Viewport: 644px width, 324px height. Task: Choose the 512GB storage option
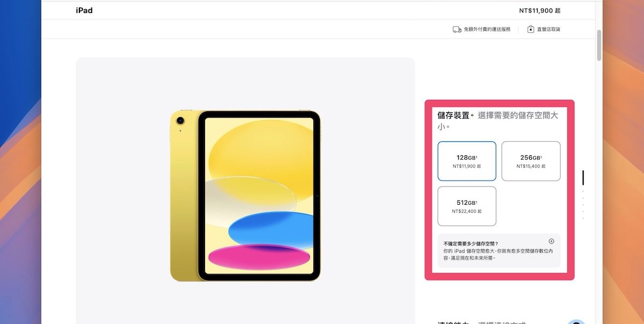tap(467, 206)
